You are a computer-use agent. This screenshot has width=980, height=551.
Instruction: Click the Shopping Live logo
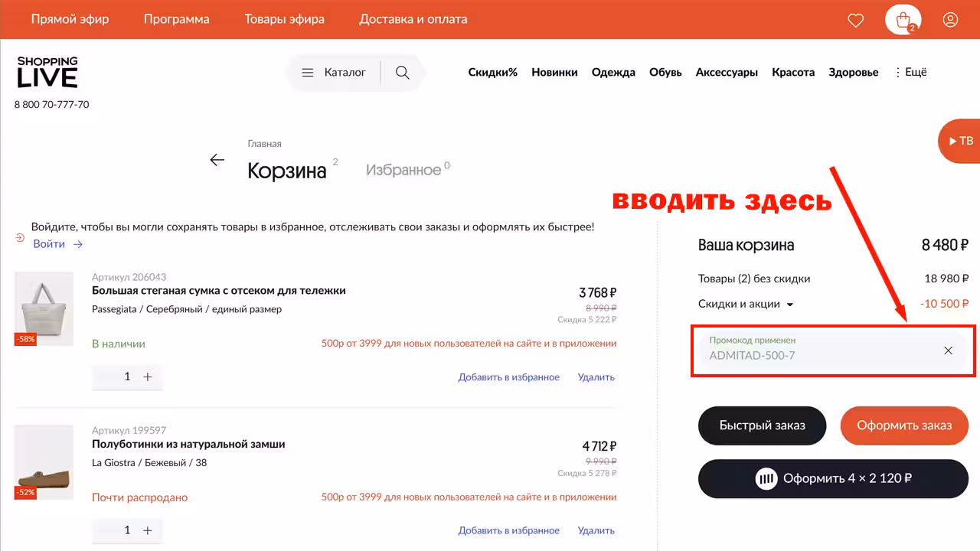[x=47, y=72]
